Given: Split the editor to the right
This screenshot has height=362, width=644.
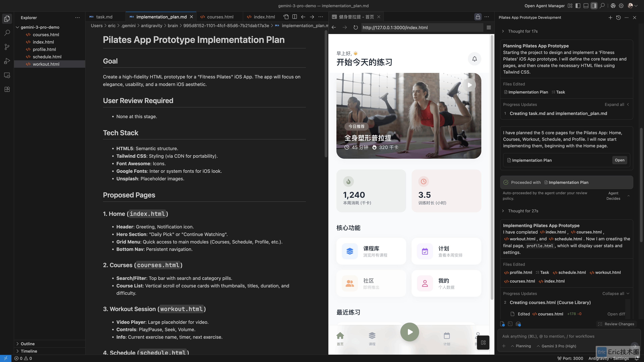Looking at the screenshot, I should [x=294, y=17].
